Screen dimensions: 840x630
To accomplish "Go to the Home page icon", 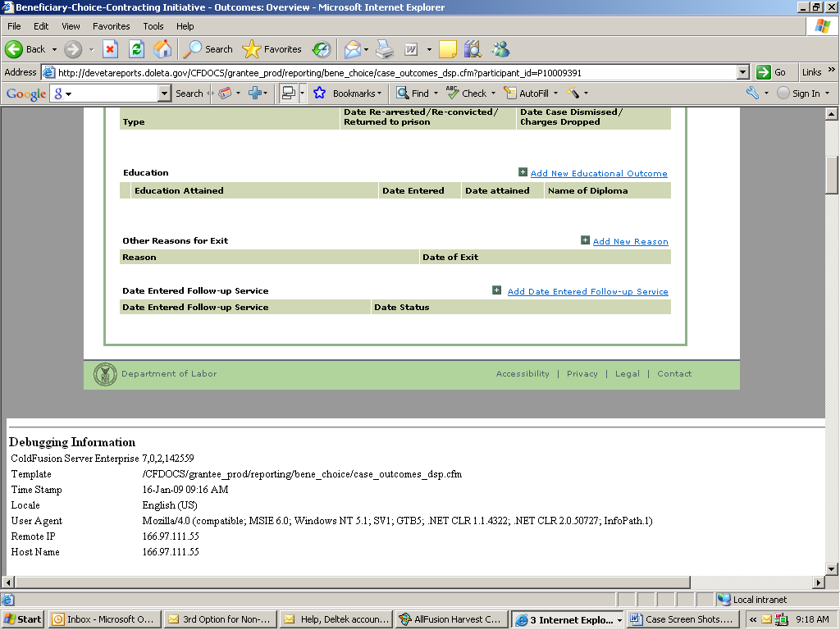I will (162, 49).
